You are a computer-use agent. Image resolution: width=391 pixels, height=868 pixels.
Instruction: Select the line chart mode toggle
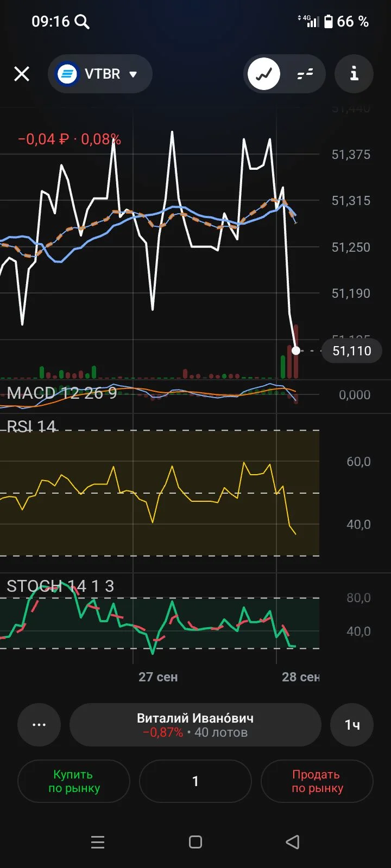point(264,74)
